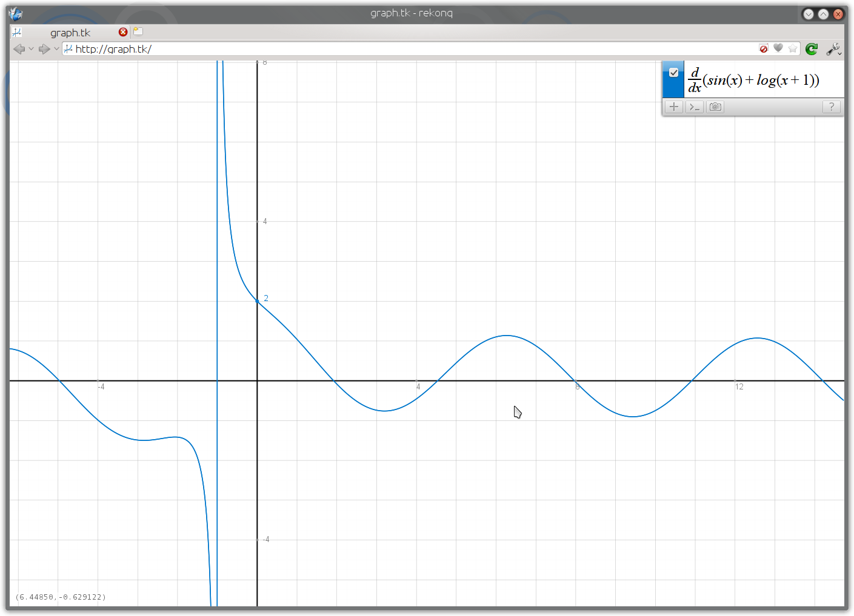Open a new tab with the new-tab icon
Viewport: 854px width, 616px height.
pos(138,31)
